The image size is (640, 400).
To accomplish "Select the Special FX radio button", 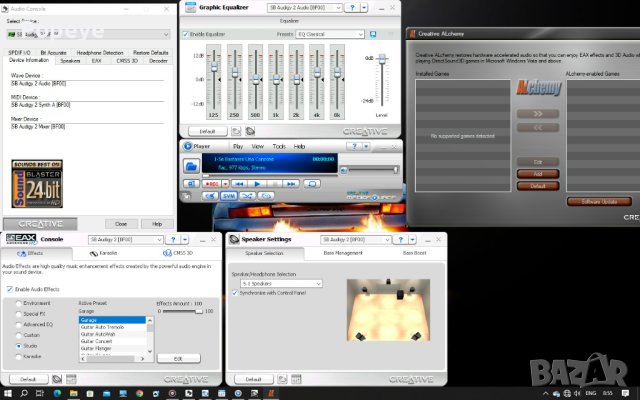I will [x=18, y=314].
